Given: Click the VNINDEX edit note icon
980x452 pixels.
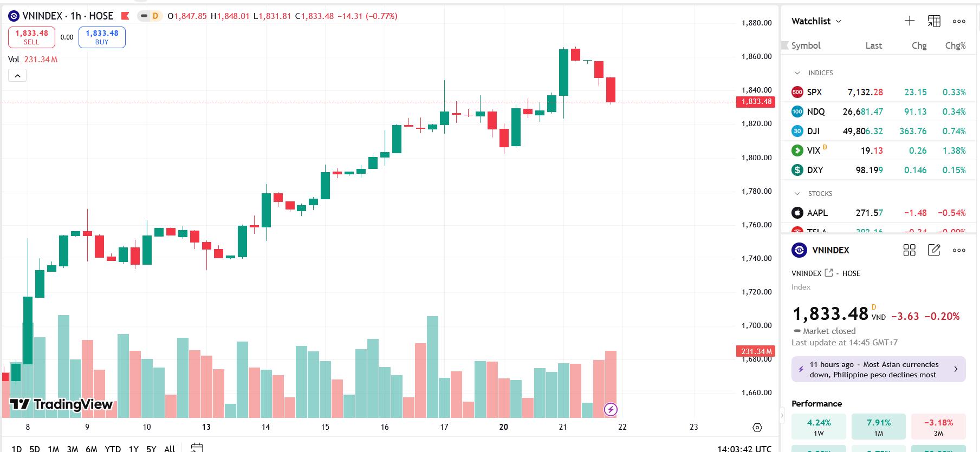Looking at the screenshot, I should [934, 250].
